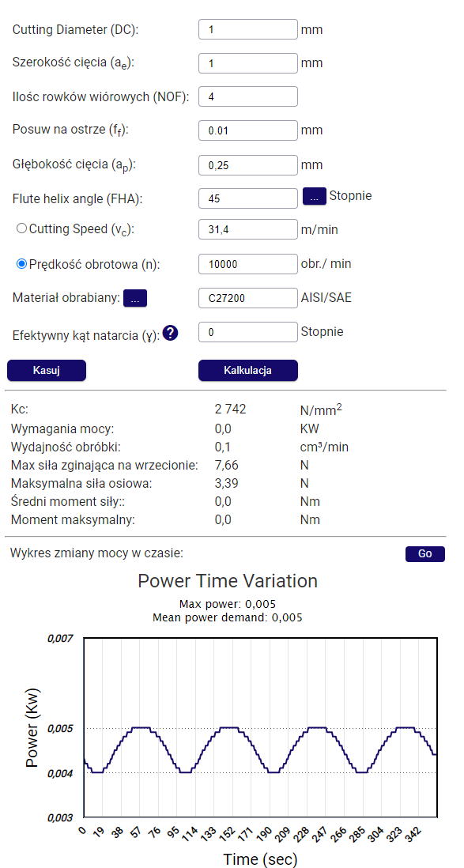This screenshot has height=868, width=464.
Task: Click the Kasuj reset button
Action: (x=47, y=370)
